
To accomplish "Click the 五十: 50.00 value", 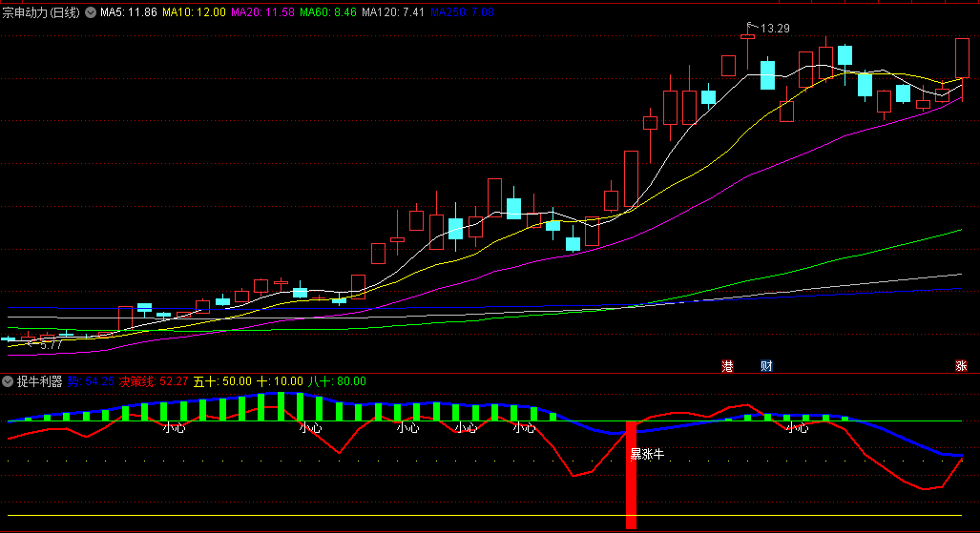I will click(x=222, y=381).
